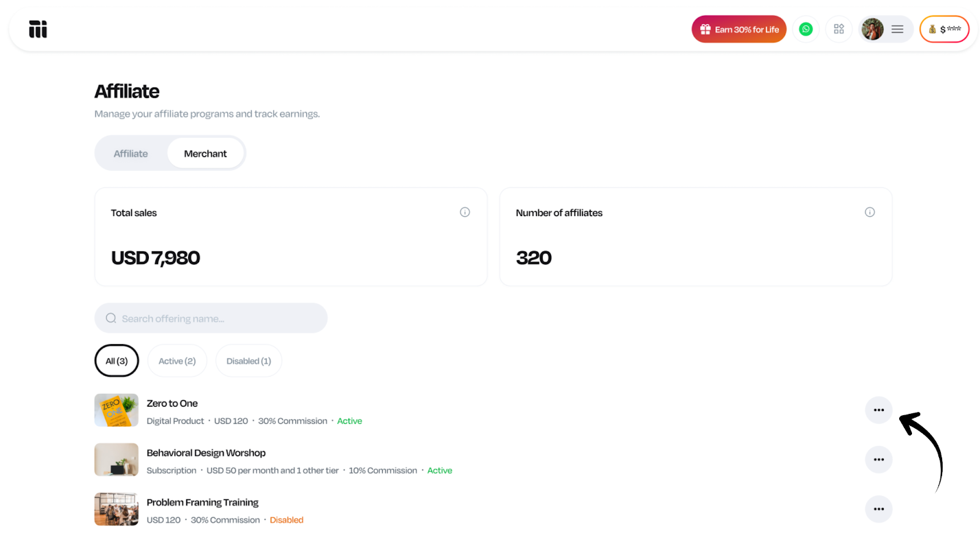Open the Zero to One thumbnail
Image resolution: width=980 pixels, height=553 pixels.
click(116, 410)
